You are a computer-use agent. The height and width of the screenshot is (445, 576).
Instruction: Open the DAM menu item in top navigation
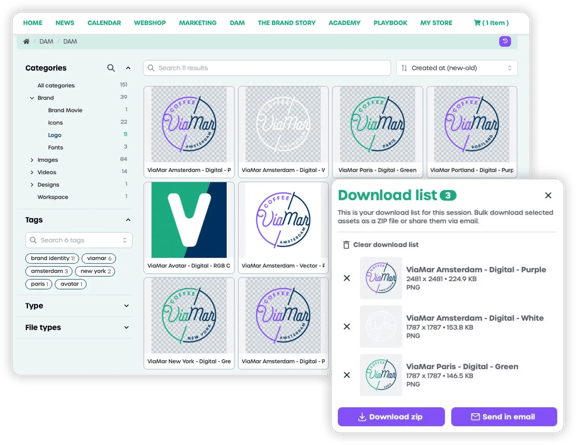click(x=237, y=23)
